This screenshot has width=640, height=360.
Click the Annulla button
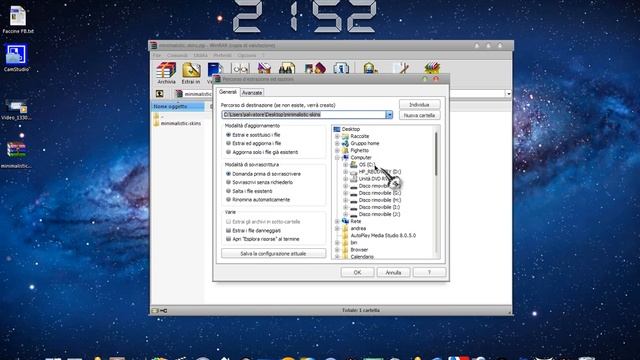(x=393, y=272)
